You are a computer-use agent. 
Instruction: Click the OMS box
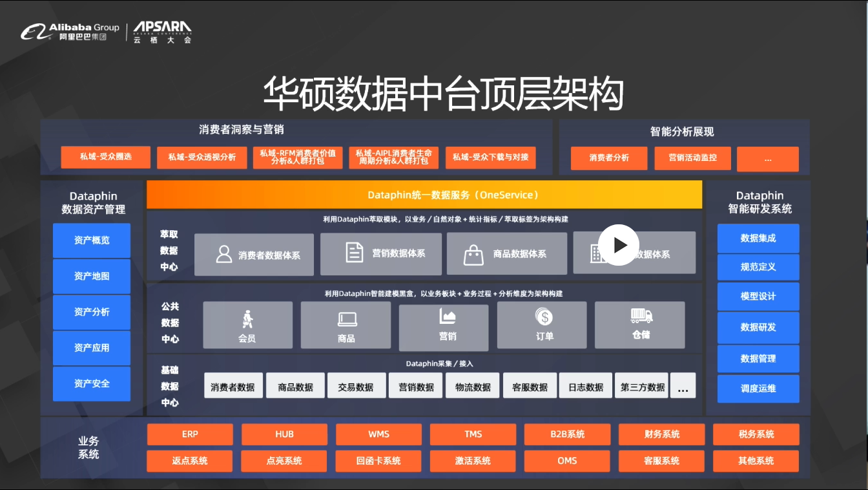click(567, 461)
